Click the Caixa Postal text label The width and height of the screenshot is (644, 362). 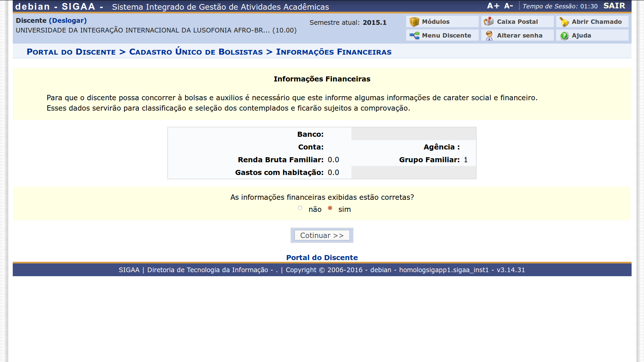tap(517, 22)
